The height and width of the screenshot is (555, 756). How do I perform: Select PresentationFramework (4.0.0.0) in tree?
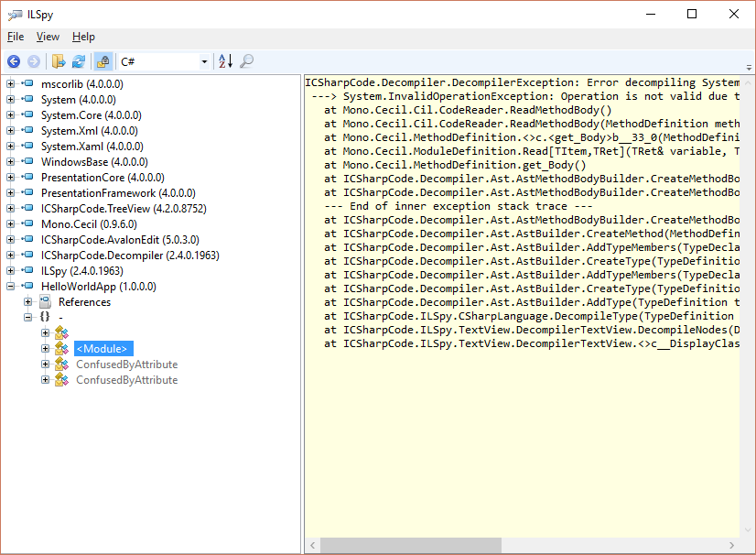[118, 193]
